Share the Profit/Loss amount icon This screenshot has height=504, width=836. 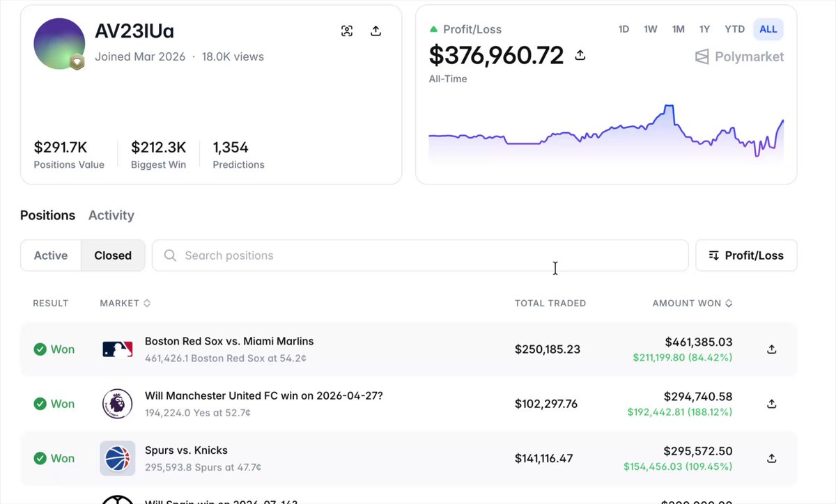click(x=580, y=55)
